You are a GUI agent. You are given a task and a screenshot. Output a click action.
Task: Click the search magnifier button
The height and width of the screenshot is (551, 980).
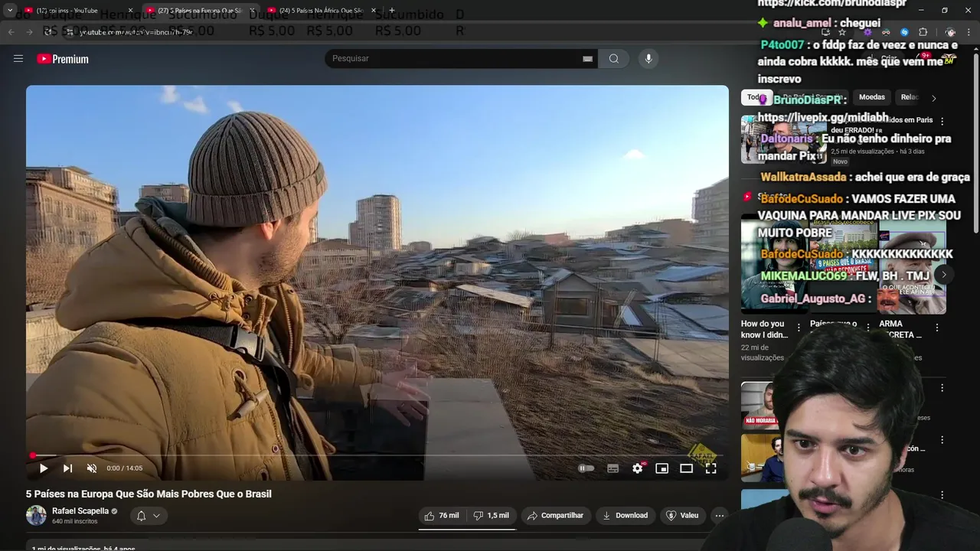pos(614,59)
